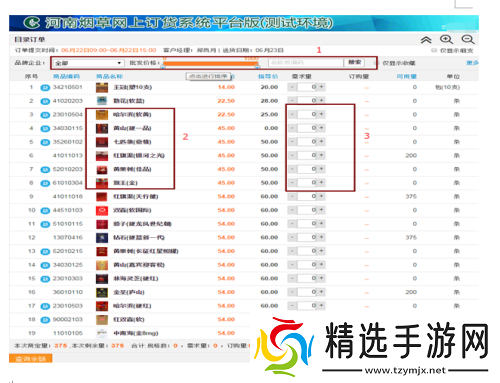Open product thumbnail for item 34210501
500x383 pixels.
click(x=102, y=87)
